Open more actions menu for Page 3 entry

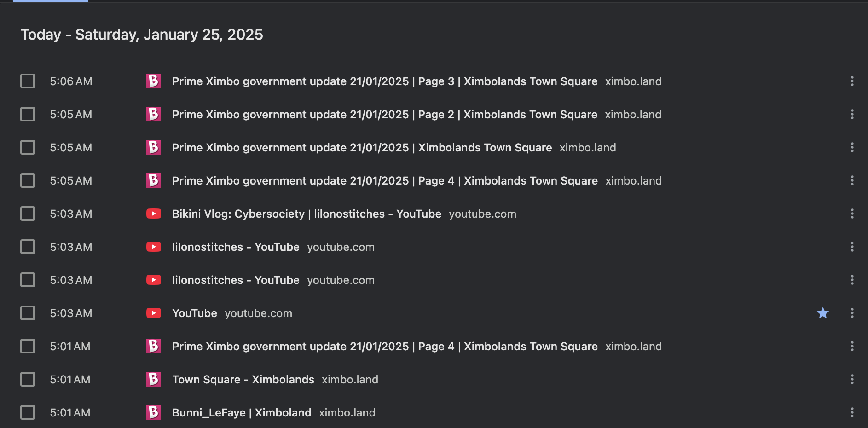[852, 81]
